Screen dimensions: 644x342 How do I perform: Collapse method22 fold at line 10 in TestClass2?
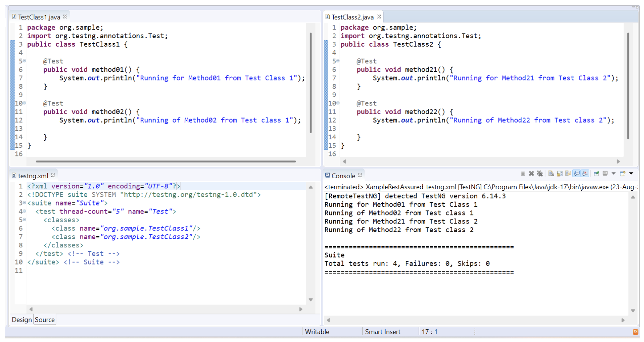338,103
